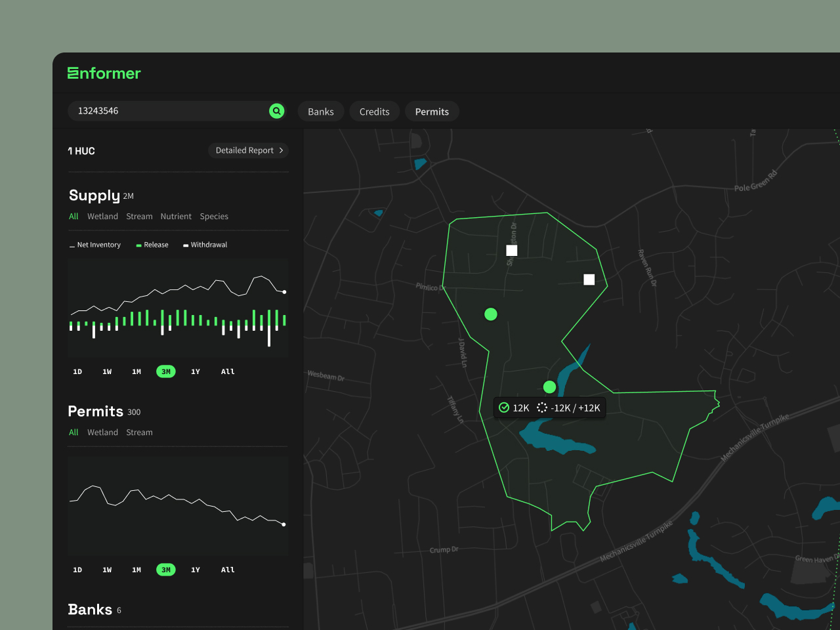
Task: Click the Permits section heading
Action: [x=96, y=411]
